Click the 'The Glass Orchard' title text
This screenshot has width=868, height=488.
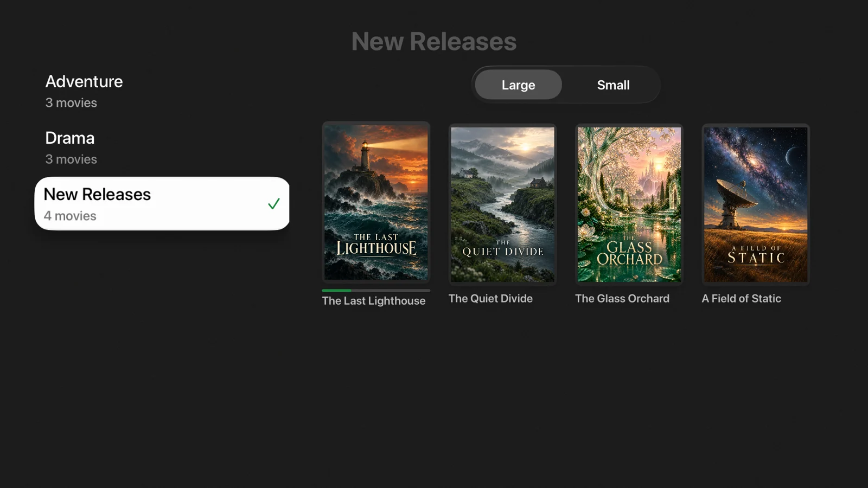click(x=622, y=299)
